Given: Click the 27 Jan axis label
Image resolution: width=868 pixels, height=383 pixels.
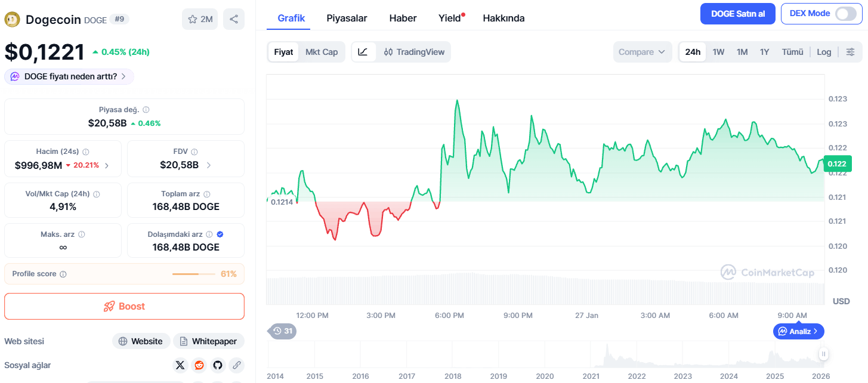Looking at the screenshot, I should [586, 315].
